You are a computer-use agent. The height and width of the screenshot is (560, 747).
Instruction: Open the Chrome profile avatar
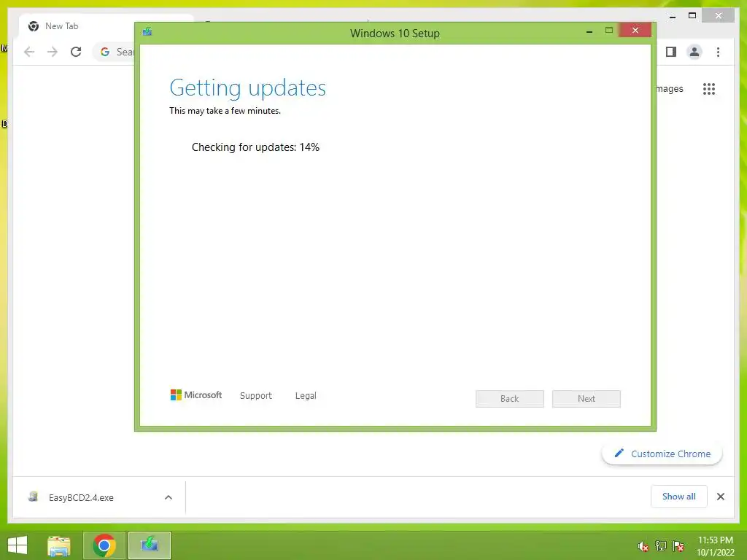tap(694, 52)
